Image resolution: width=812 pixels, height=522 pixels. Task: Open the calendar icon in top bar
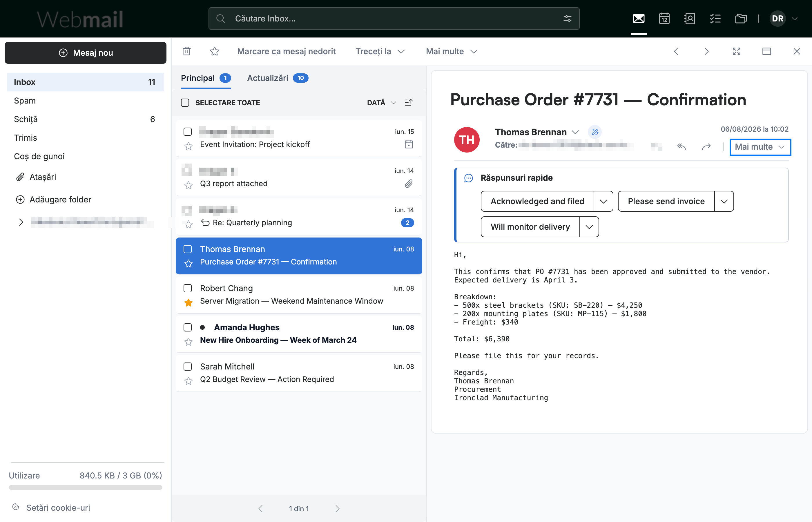click(x=664, y=19)
